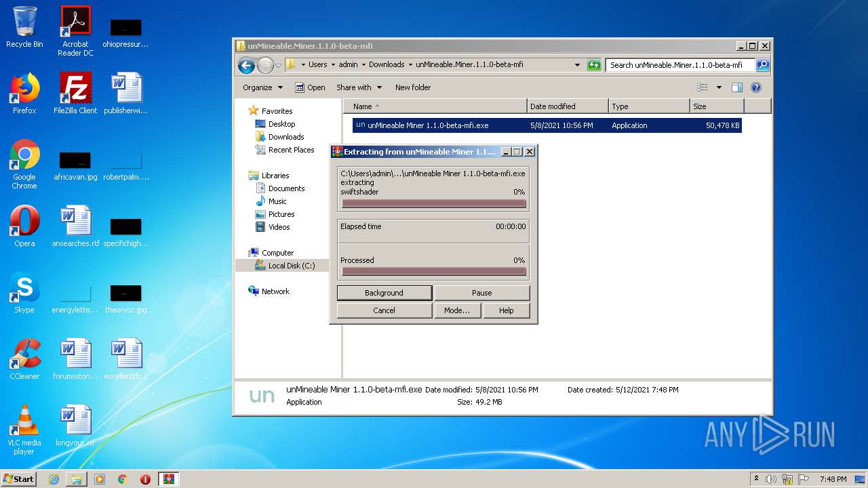The width and height of the screenshot is (868, 488).
Task: Click admin breadcrumb in address bar
Action: 348,65
